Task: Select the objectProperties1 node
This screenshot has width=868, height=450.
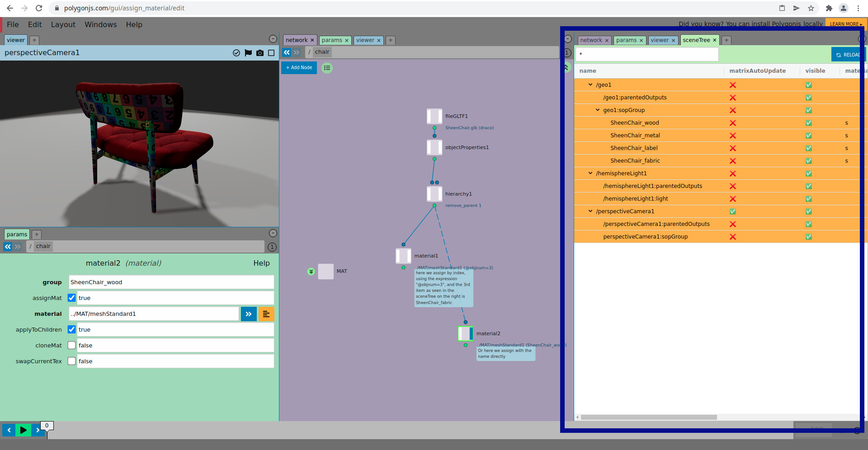Action: coord(434,147)
